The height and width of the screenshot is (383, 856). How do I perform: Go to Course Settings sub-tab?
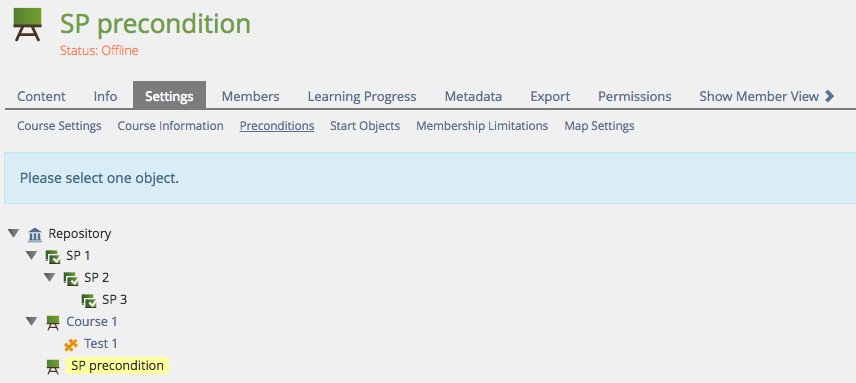[59, 126]
